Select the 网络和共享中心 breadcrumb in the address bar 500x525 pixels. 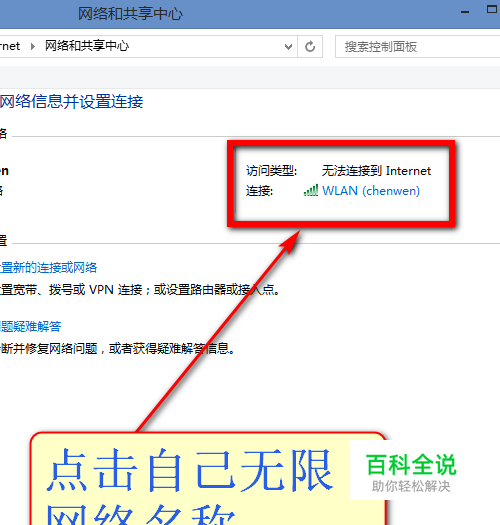[x=87, y=46]
